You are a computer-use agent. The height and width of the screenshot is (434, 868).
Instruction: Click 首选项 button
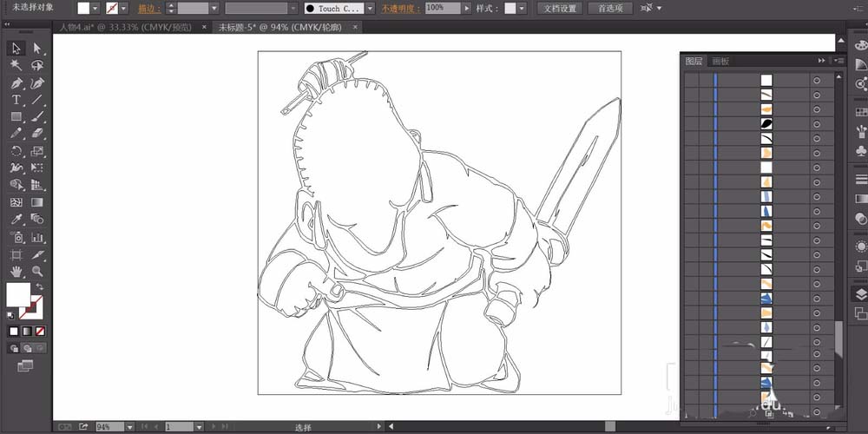610,9
